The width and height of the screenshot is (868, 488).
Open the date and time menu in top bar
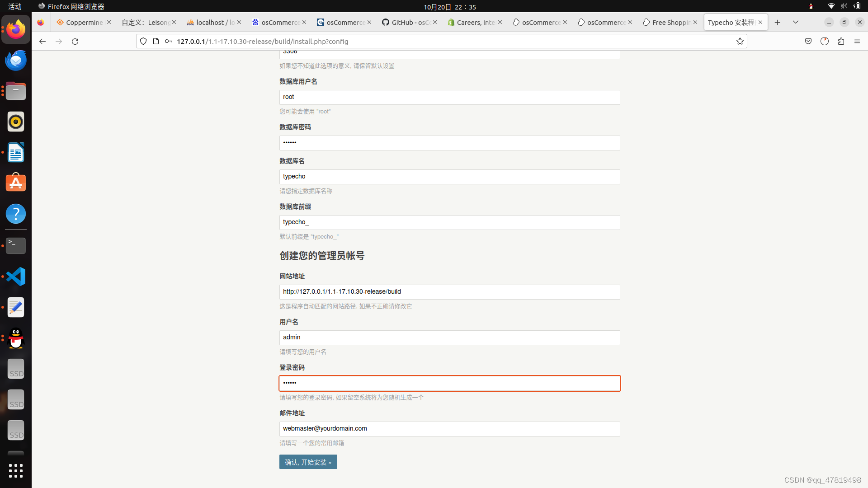click(449, 7)
